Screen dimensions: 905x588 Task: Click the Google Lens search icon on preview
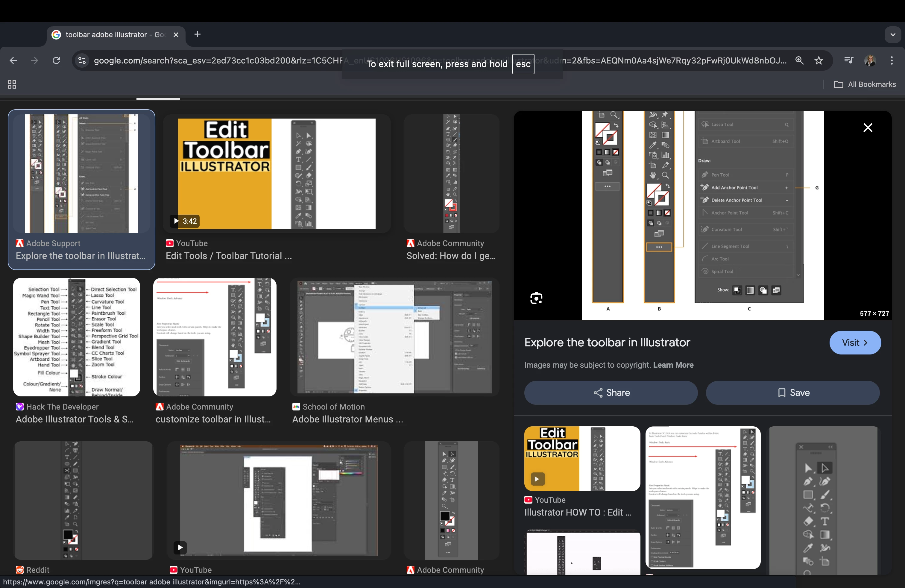(x=536, y=298)
